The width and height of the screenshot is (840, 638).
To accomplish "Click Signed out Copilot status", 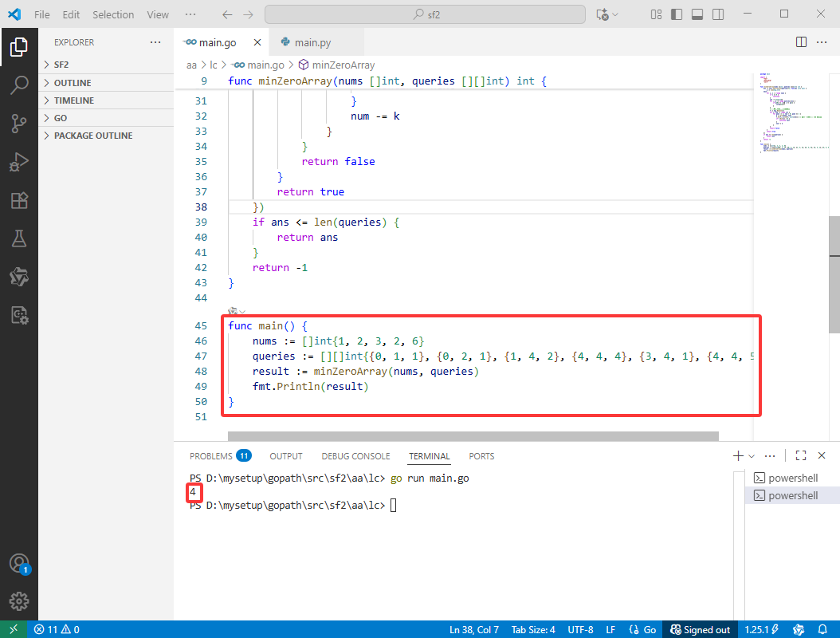I will tap(701, 629).
